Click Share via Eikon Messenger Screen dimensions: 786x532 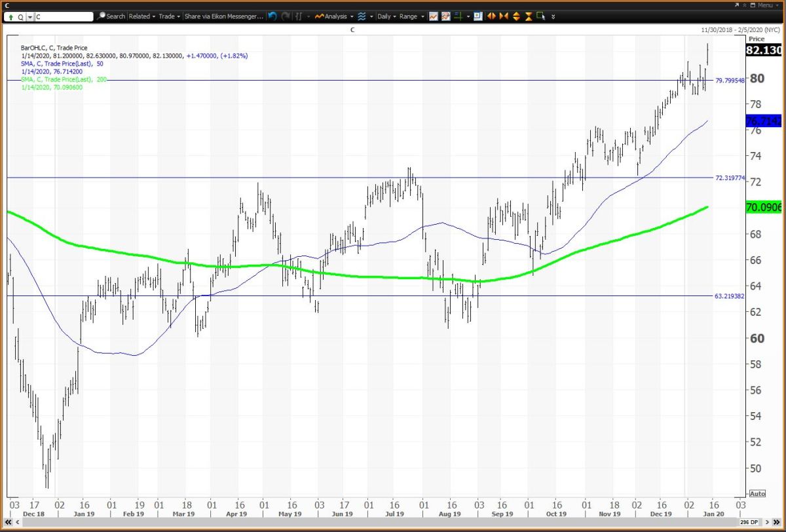click(223, 16)
